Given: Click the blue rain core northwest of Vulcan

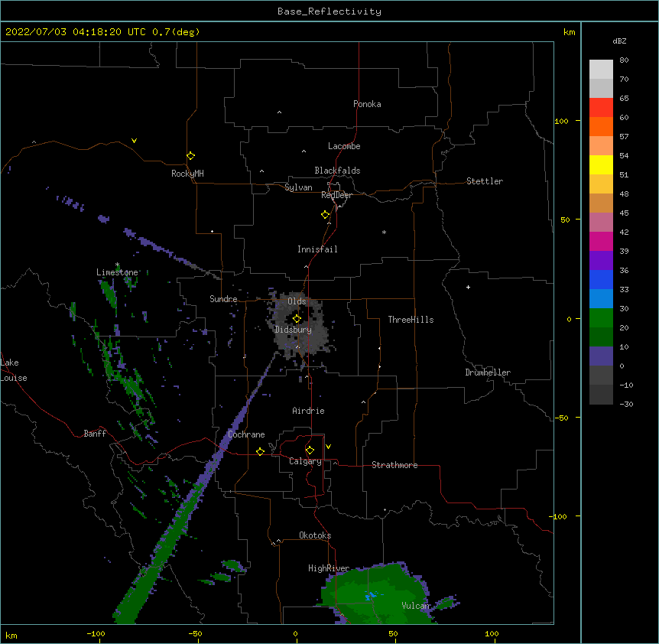Looking at the screenshot, I should [x=370, y=596].
